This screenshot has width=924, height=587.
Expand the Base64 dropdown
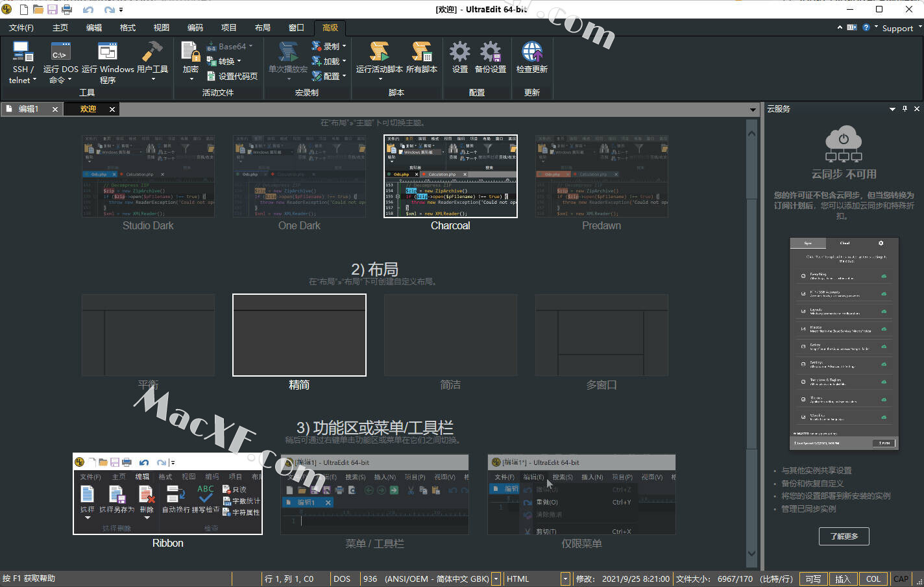pyautogui.click(x=250, y=46)
